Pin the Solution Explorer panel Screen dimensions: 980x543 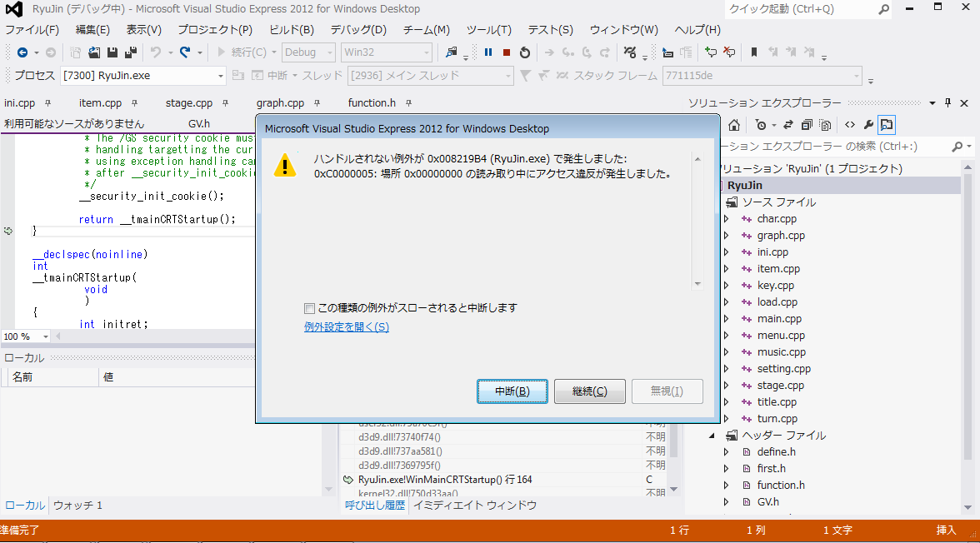948,103
